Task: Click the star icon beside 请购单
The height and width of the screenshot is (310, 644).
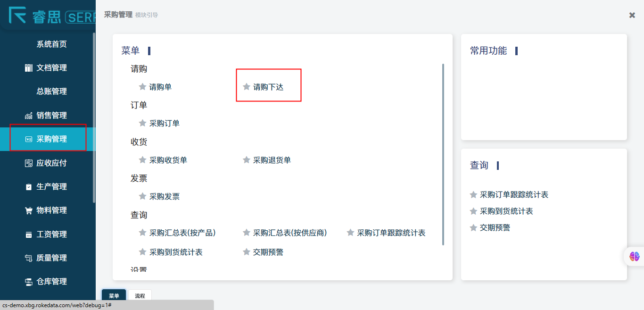Action: pos(142,87)
